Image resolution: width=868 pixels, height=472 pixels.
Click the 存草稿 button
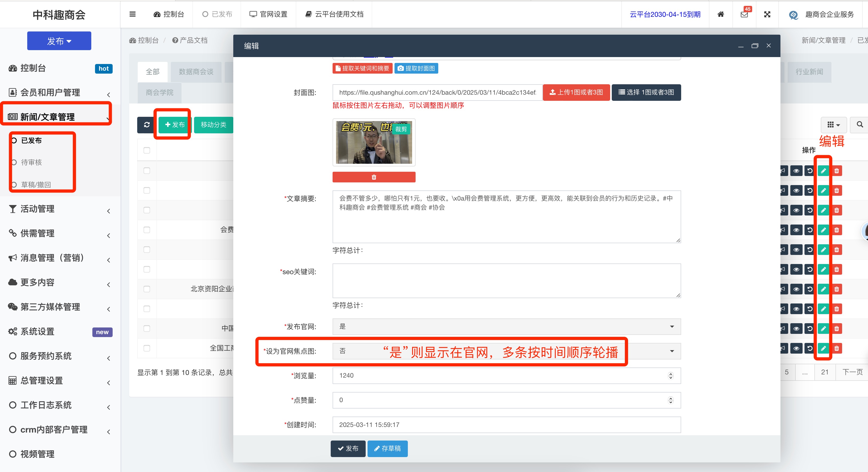point(387,449)
